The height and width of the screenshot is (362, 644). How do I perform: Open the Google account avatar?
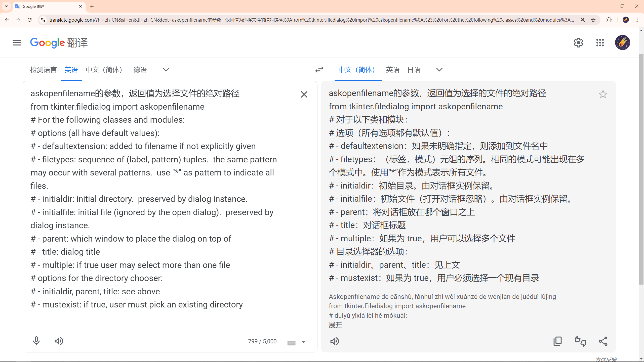[623, 42]
